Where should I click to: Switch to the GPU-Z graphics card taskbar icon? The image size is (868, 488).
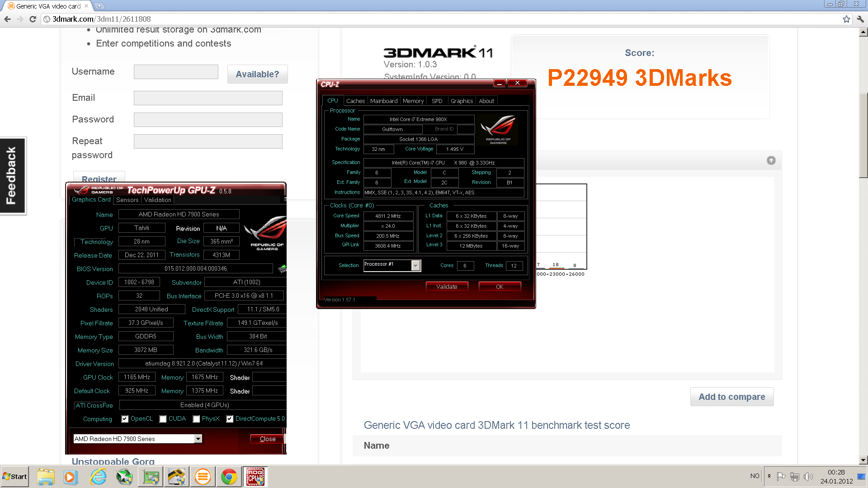tap(151, 477)
